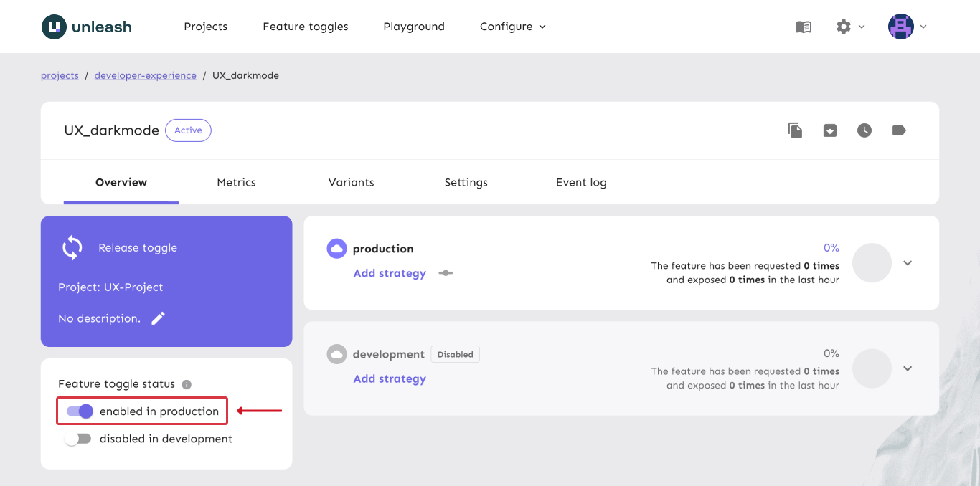
Task: Click the production strategy slider icon
Action: (x=446, y=273)
